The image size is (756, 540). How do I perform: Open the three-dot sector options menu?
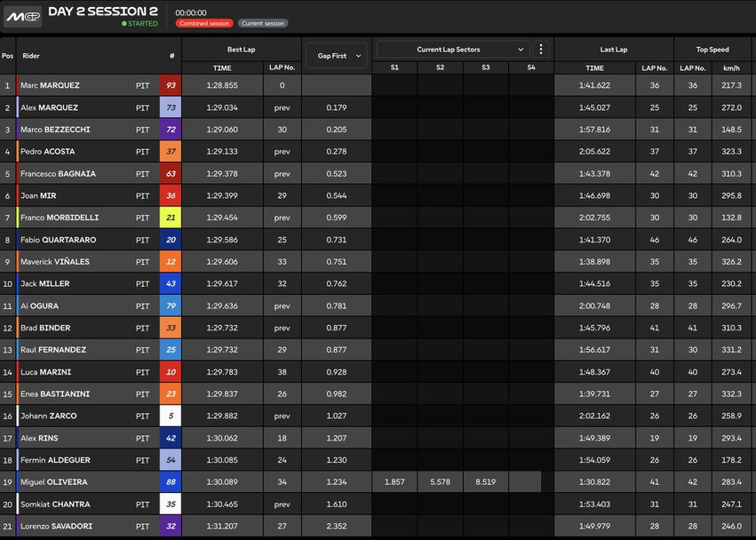point(541,50)
